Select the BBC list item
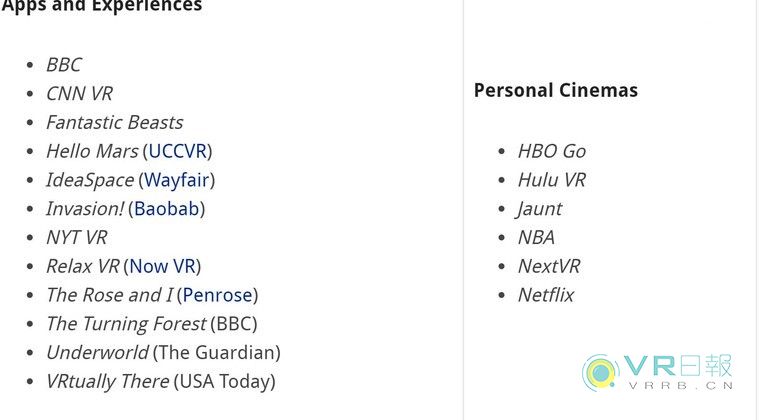This screenshot has width=760, height=420. click(63, 65)
